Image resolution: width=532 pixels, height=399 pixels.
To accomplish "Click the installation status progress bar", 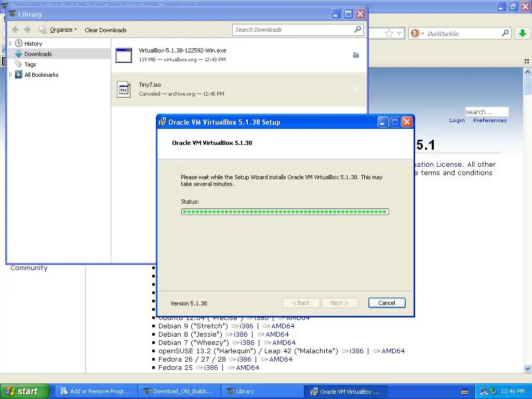I will 285,212.
